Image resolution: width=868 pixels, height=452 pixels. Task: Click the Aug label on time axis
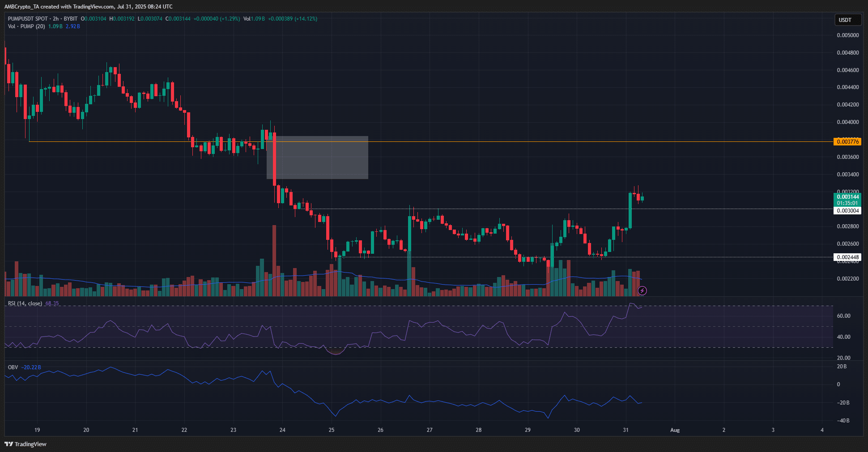[675, 430]
